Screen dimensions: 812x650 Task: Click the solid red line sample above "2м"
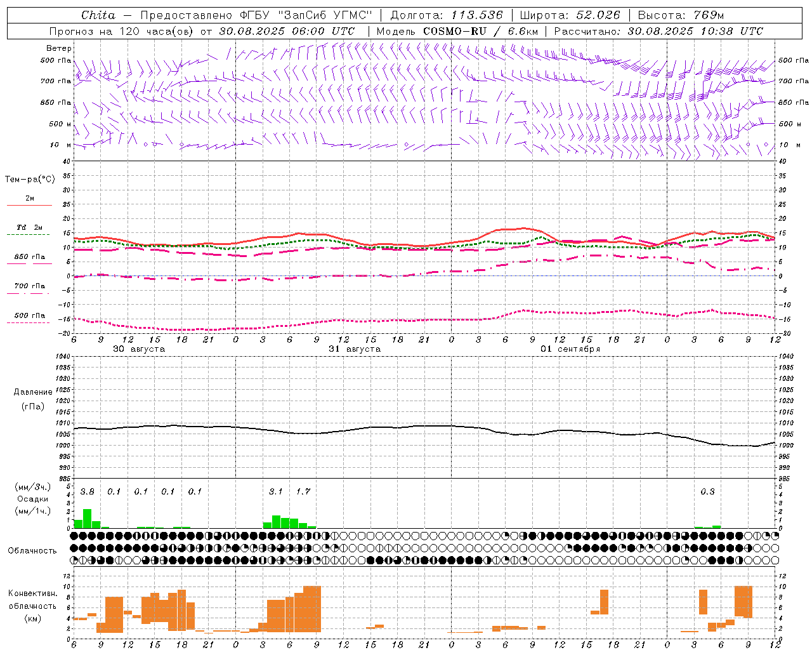point(30,206)
